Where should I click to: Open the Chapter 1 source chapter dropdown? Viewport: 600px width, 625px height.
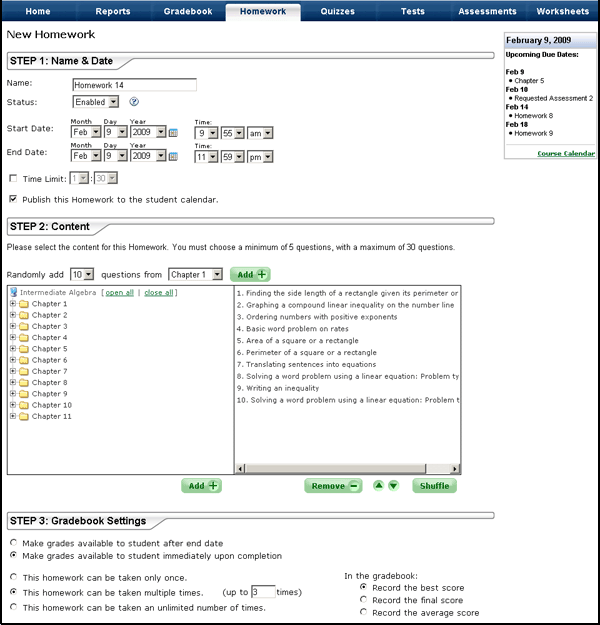[195, 274]
